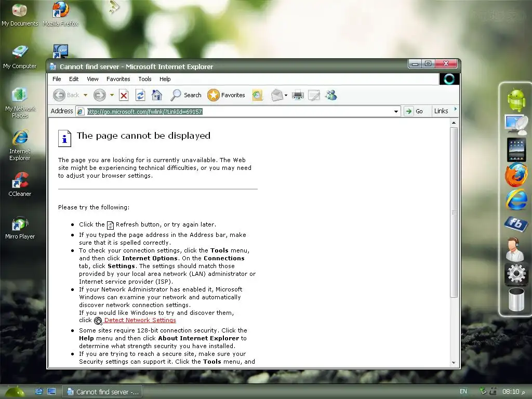Click the address bar URL field
This screenshot has width=532, height=399.
pos(237,112)
